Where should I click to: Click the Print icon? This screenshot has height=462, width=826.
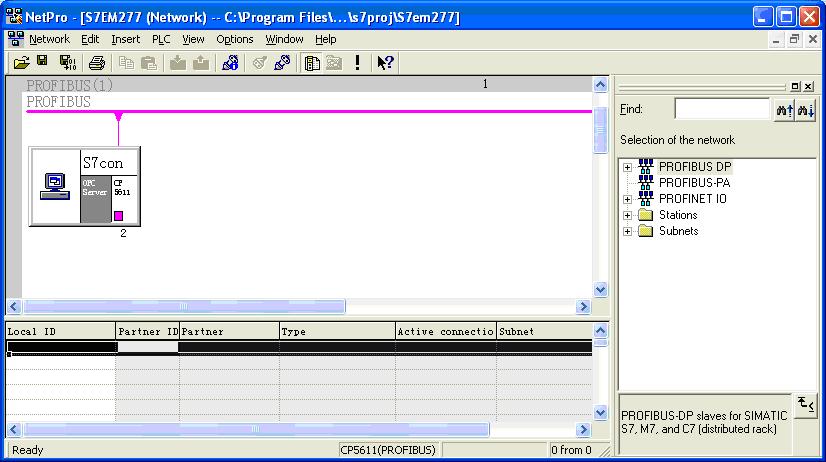coord(96,63)
